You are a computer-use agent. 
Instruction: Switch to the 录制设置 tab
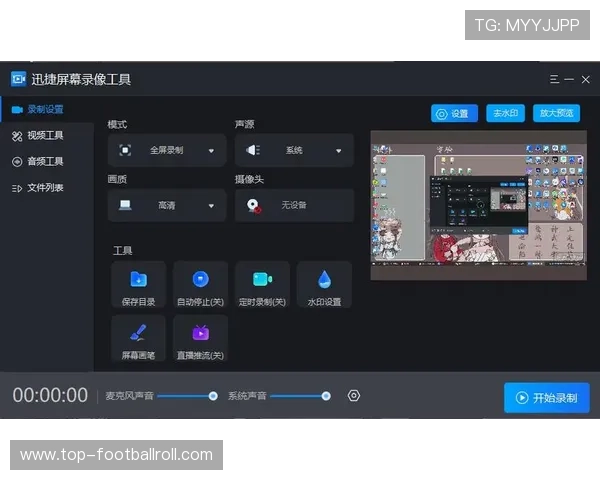(47, 109)
